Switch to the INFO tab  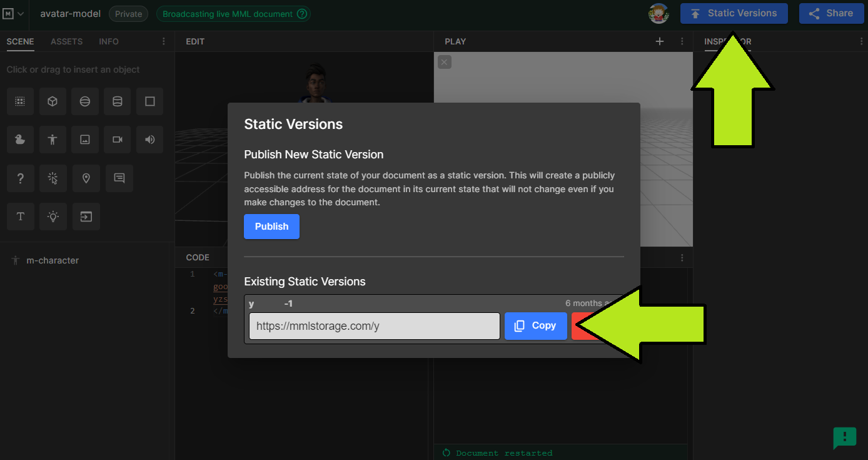pos(109,41)
